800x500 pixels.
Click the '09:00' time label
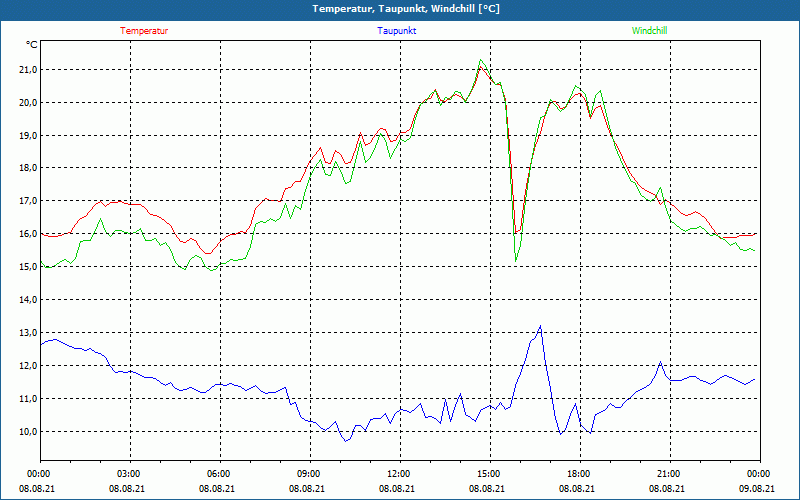pyautogui.click(x=308, y=474)
